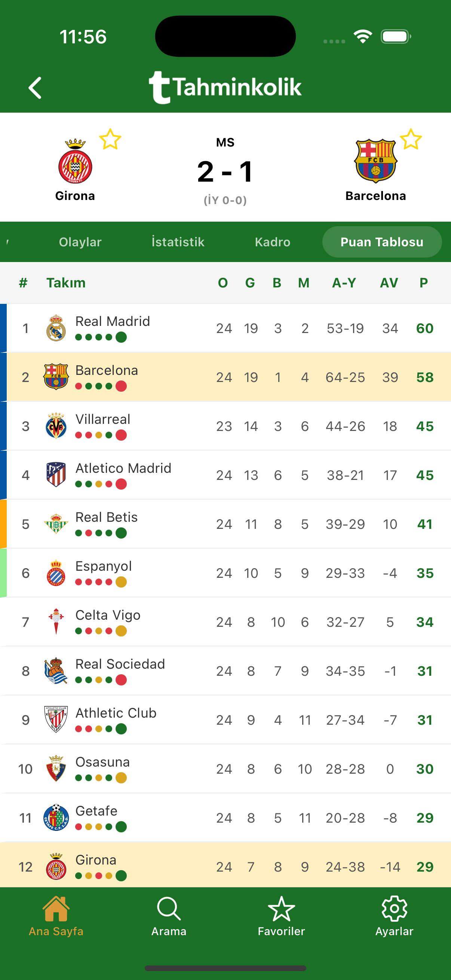Tap Espanyol's latest form dot
The image size is (451, 980).
pos(121,582)
